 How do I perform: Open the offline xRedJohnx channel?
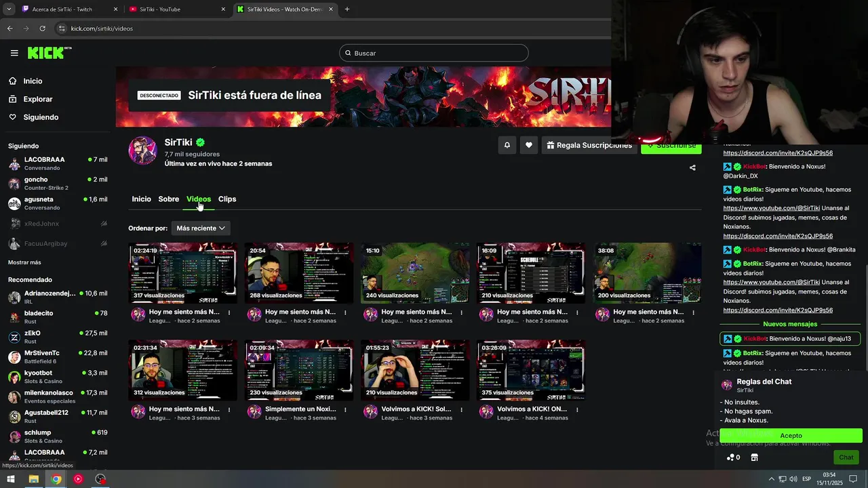[57, 224]
